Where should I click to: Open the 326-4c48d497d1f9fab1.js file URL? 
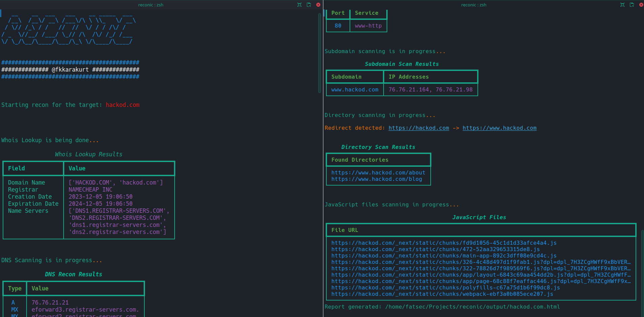[481, 262]
